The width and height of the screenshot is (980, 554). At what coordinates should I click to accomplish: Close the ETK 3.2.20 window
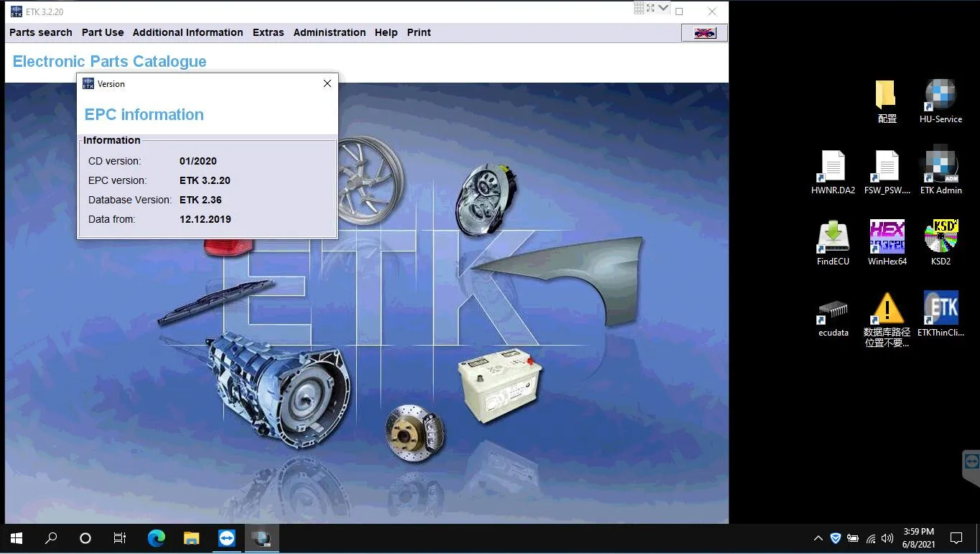712,11
